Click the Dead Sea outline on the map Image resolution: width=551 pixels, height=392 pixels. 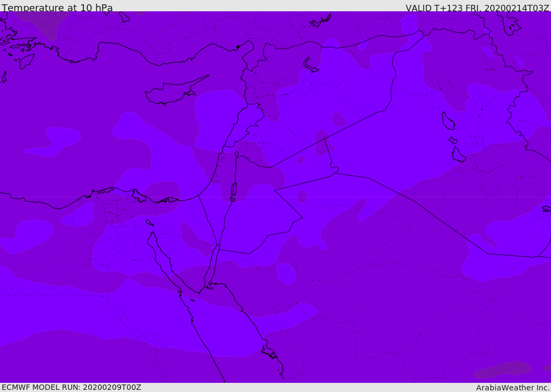click(x=234, y=190)
